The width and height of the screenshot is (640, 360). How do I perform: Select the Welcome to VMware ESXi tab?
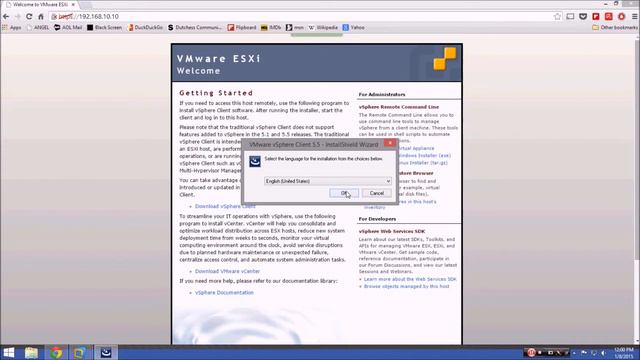pos(40,4)
